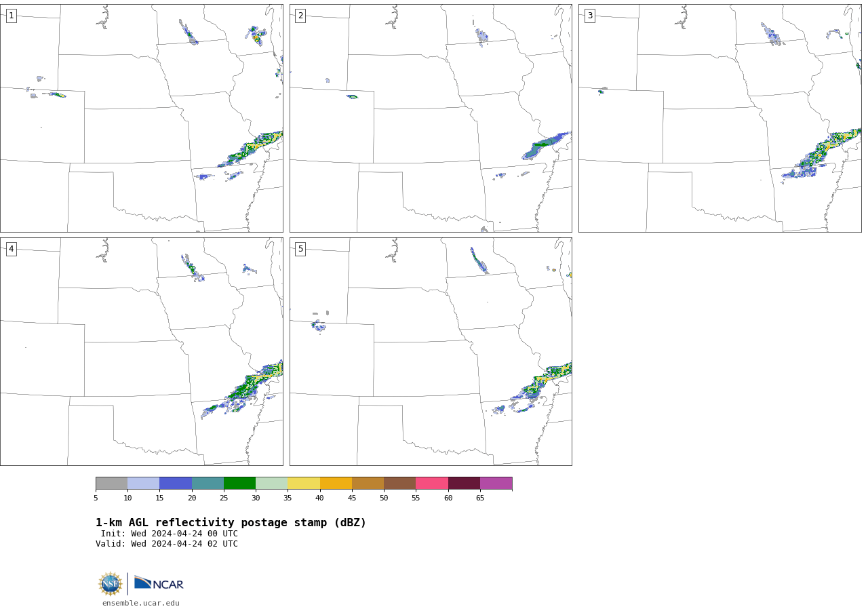868x611 pixels.
Task: Click the colorbar tick label 65
Action: point(480,498)
